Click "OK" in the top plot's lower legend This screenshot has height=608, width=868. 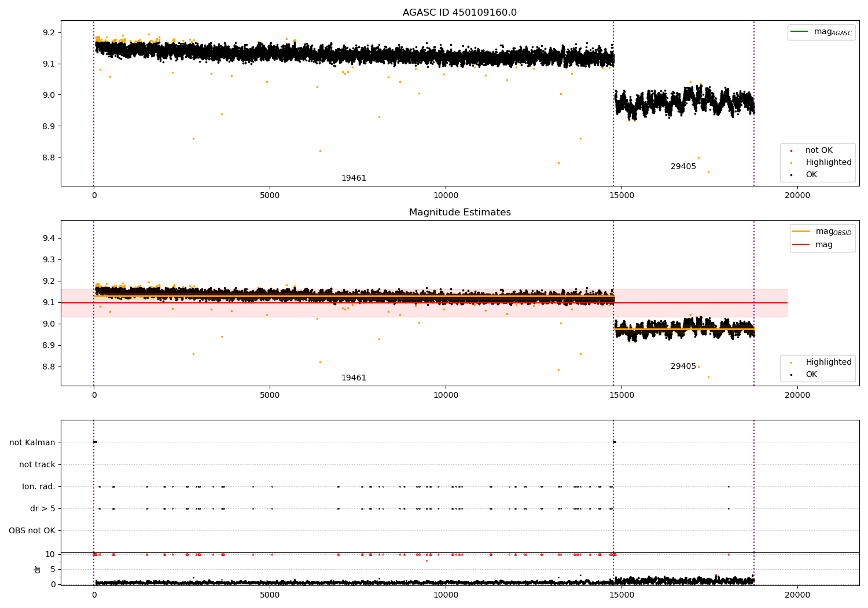coord(811,175)
